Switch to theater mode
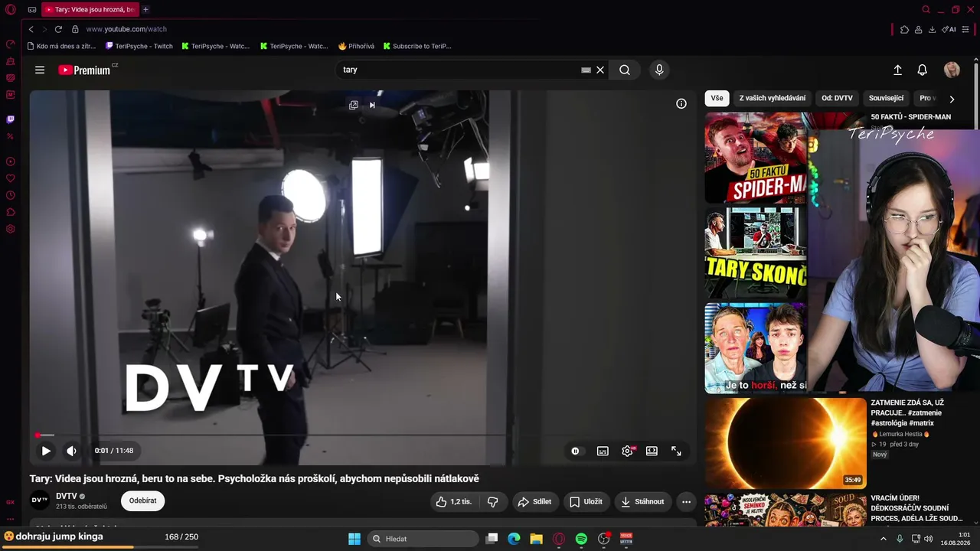This screenshot has height=551, width=980. tap(652, 451)
